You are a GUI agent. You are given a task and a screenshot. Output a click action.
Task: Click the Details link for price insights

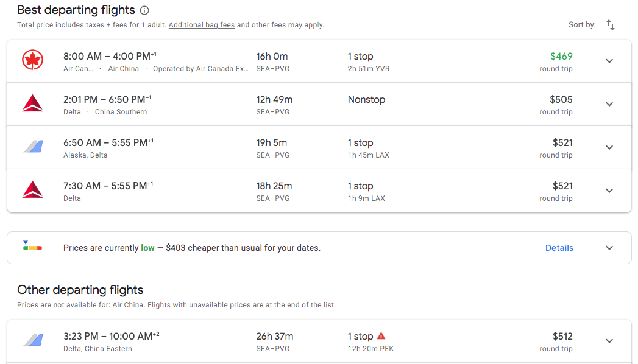tap(559, 248)
